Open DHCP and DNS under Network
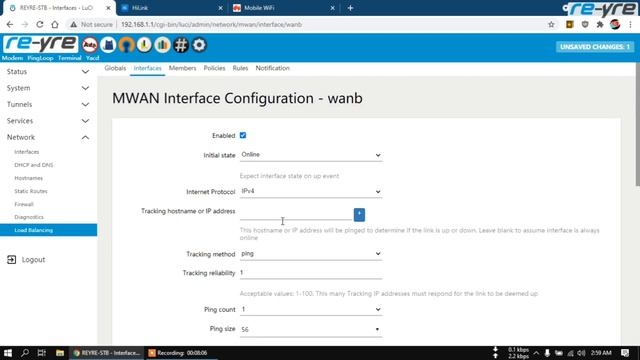Screen dimensions: 640x360 (33, 165)
